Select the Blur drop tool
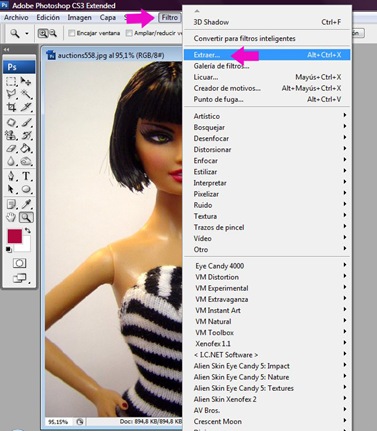The image size is (377, 431). (x=11, y=161)
